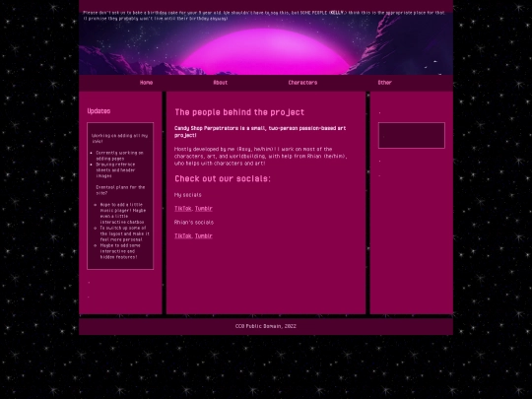The image size is (532, 399).
Task: Click "interactive and hidden features" bullet
Action: pos(120,251)
